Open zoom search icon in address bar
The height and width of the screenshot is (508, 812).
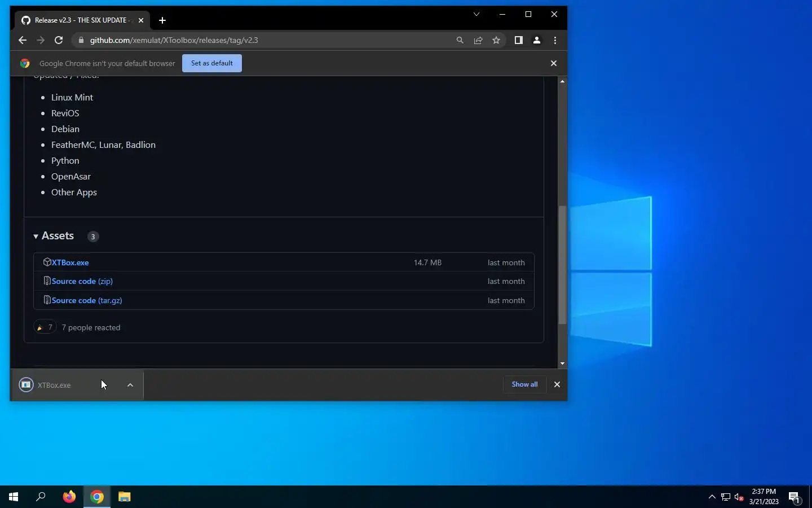pyautogui.click(x=460, y=40)
